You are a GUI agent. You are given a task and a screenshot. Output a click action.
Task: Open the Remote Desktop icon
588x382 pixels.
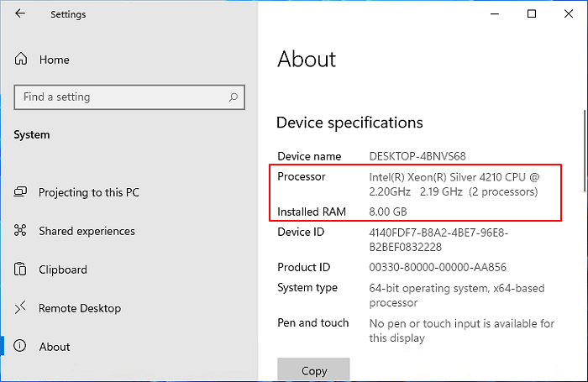pos(22,308)
